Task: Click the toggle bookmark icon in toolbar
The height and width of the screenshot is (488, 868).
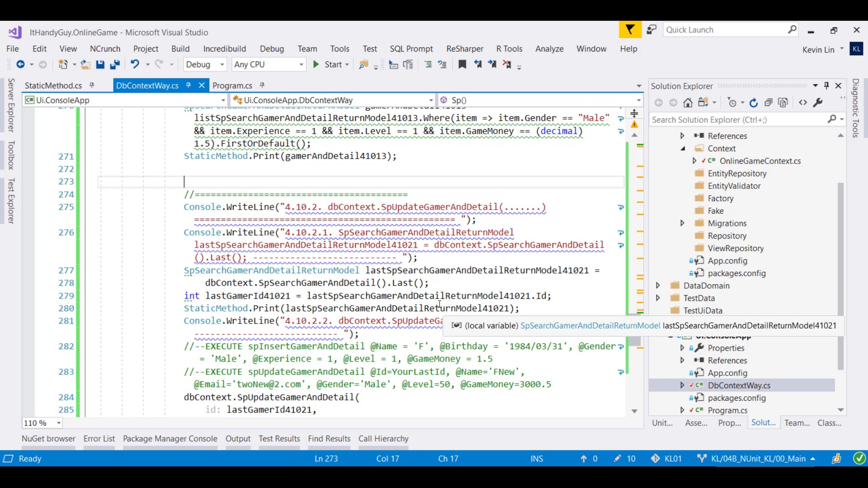Action: 462,65
